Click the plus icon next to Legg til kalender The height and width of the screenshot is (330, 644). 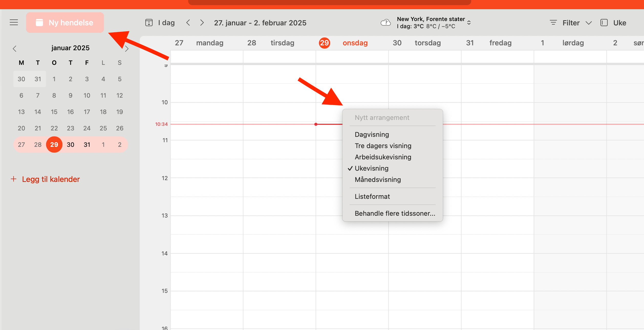click(14, 179)
